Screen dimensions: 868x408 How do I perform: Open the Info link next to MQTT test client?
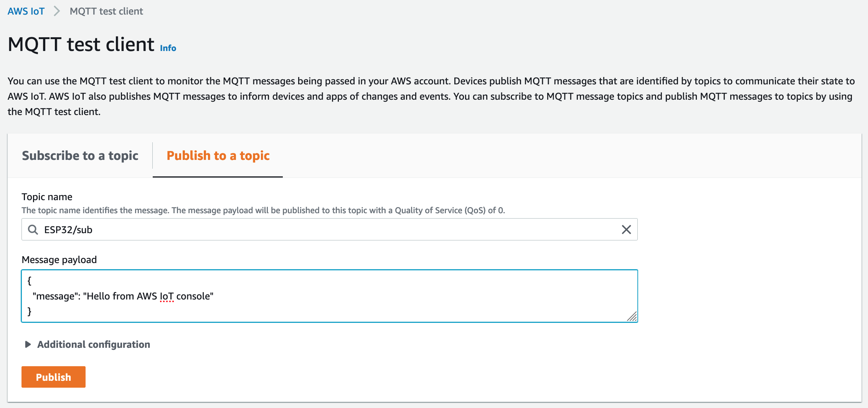pyautogui.click(x=168, y=48)
